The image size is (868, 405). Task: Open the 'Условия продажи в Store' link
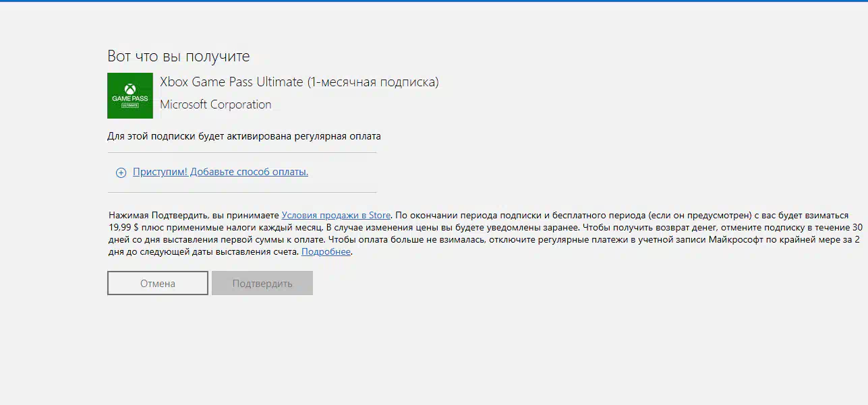pyautogui.click(x=336, y=215)
